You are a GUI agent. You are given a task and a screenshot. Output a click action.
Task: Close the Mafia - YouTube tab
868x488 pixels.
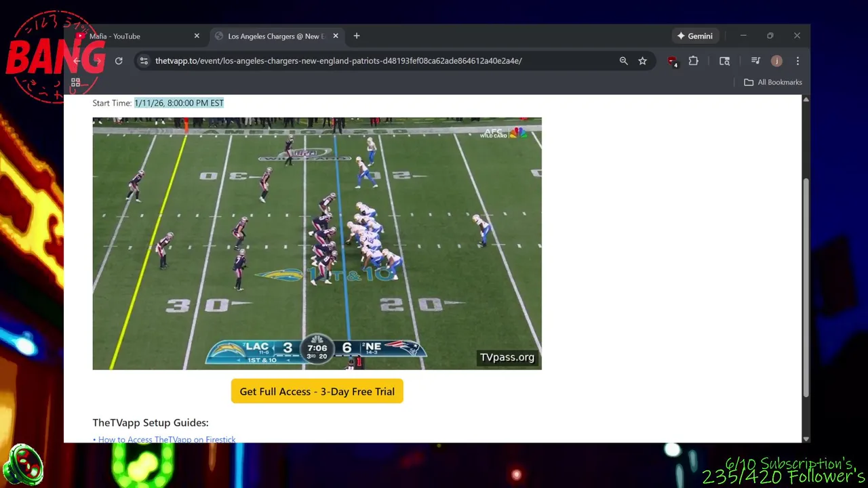click(x=197, y=36)
